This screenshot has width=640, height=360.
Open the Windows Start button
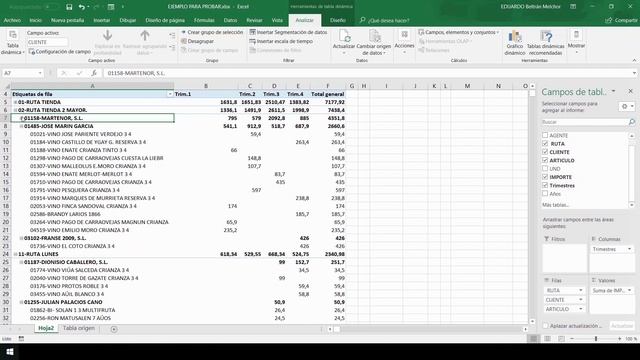(9, 352)
